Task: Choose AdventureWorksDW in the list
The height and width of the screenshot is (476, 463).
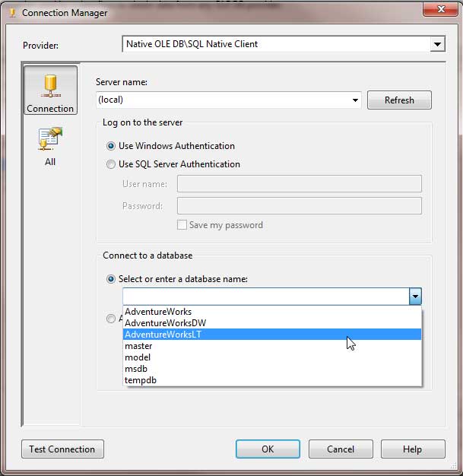Action: 165,323
